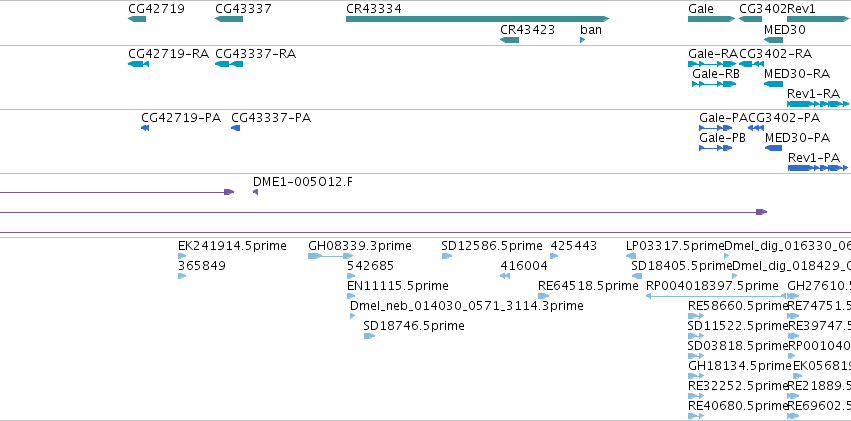Select the CG43337-PA protein glyph
This screenshot has width=851, height=421.
point(236,128)
